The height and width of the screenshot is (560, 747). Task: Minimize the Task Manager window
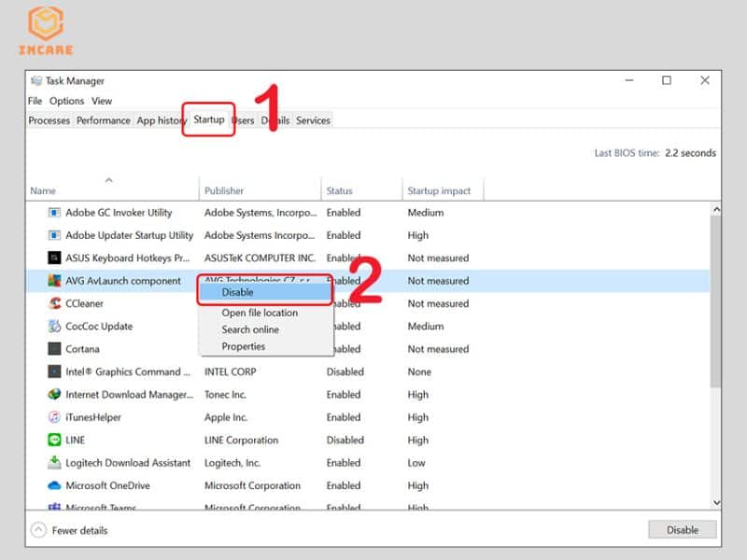pyautogui.click(x=628, y=80)
